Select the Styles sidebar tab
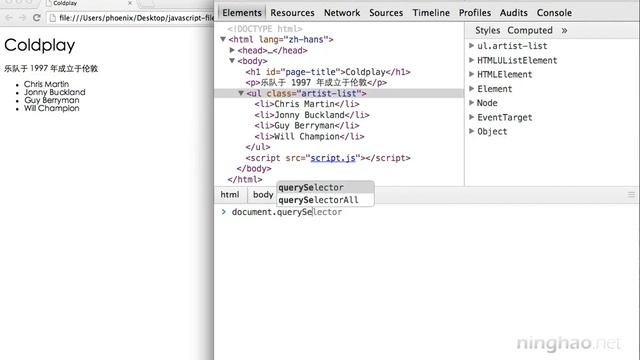The height and width of the screenshot is (360, 640). pyautogui.click(x=487, y=31)
